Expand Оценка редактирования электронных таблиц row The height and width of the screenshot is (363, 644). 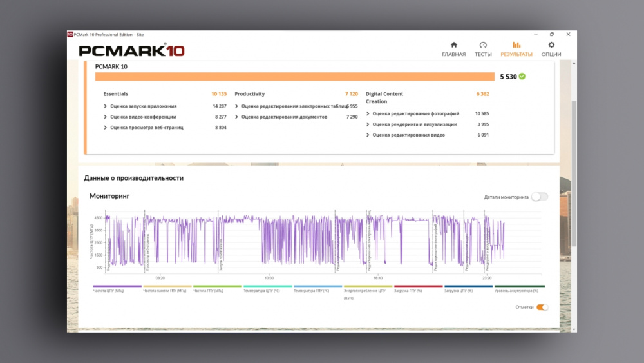pyautogui.click(x=236, y=106)
